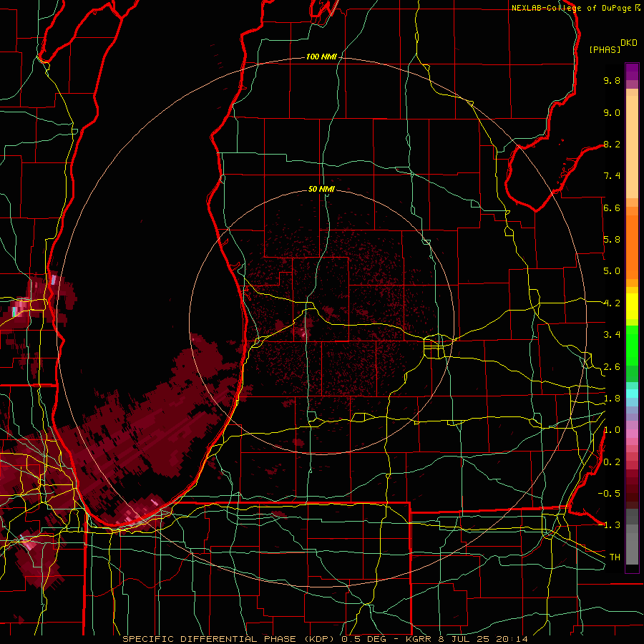Image resolution: width=644 pixels, height=644 pixels.
Task: Pick the purple segment atop the color bar
Action: click(632, 72)
